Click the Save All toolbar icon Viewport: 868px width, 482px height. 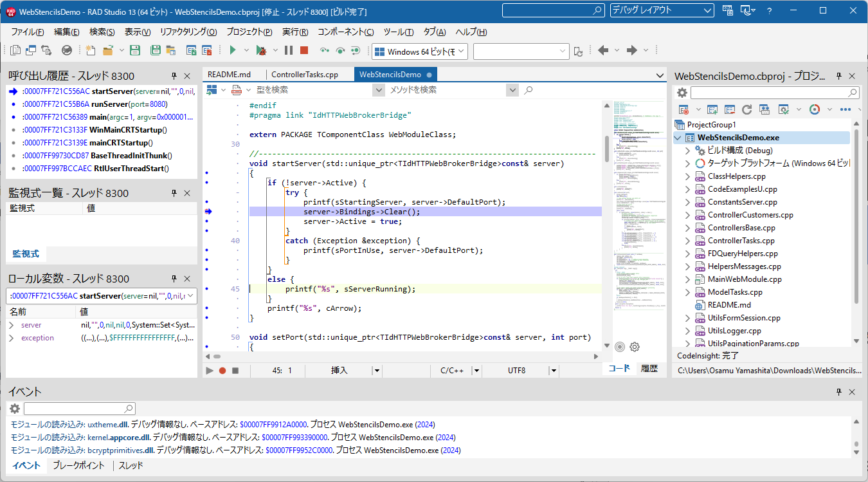(x=155, y=50)
